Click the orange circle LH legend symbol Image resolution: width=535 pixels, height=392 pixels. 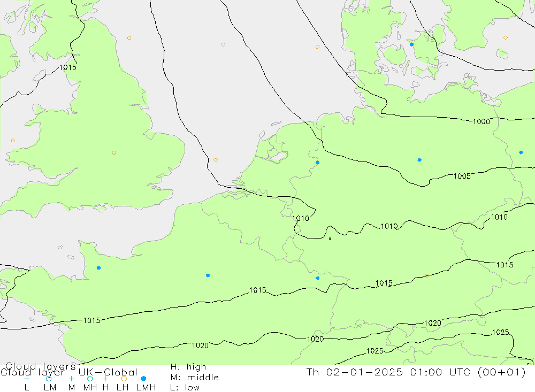pos(124,379)
